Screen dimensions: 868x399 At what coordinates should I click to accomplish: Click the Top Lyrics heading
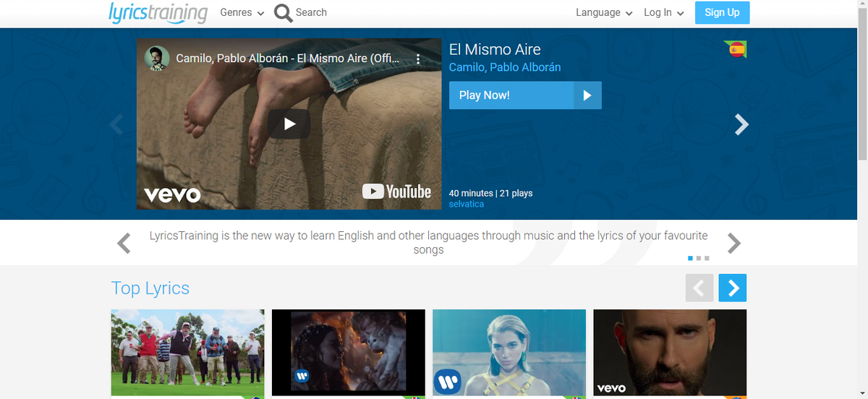pyautogui.click(x=150, y=288)
